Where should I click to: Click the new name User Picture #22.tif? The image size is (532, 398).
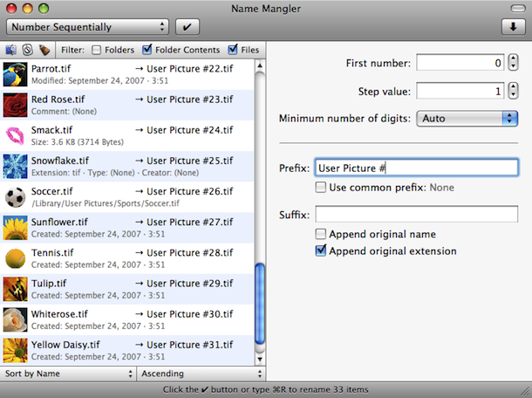coord(189,69)
